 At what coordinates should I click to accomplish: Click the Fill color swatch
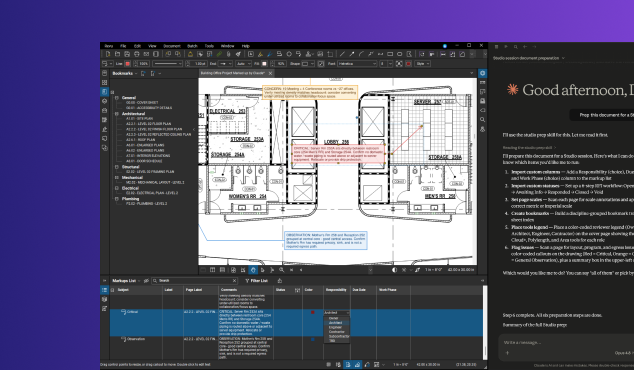coord(264,64)
